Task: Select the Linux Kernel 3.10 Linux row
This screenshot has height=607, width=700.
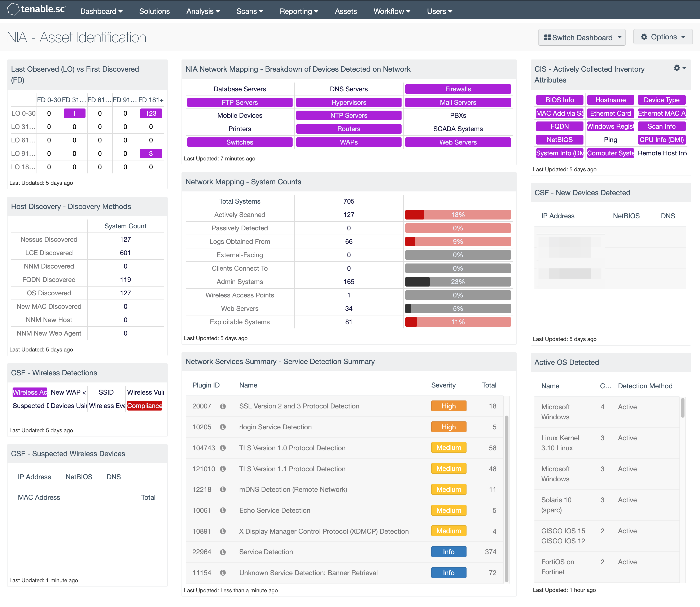Action: (x=607, y=443)
